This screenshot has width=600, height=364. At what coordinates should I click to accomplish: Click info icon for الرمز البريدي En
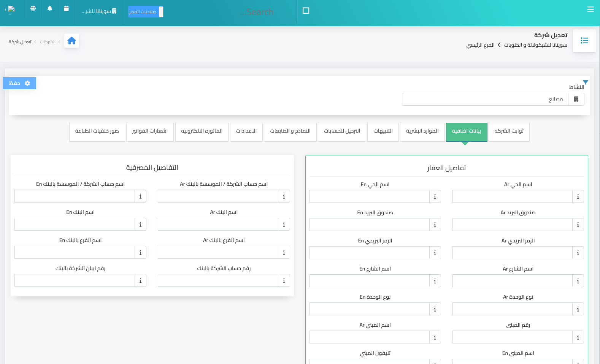click(x=435, y=253)
